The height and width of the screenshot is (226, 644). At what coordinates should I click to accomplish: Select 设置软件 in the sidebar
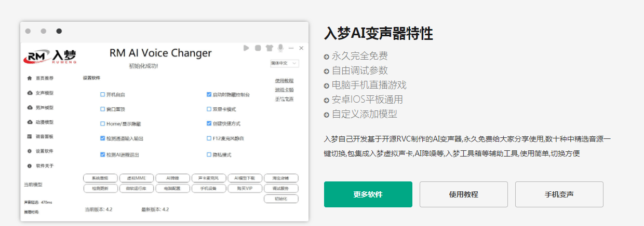[x=45, y=151]
